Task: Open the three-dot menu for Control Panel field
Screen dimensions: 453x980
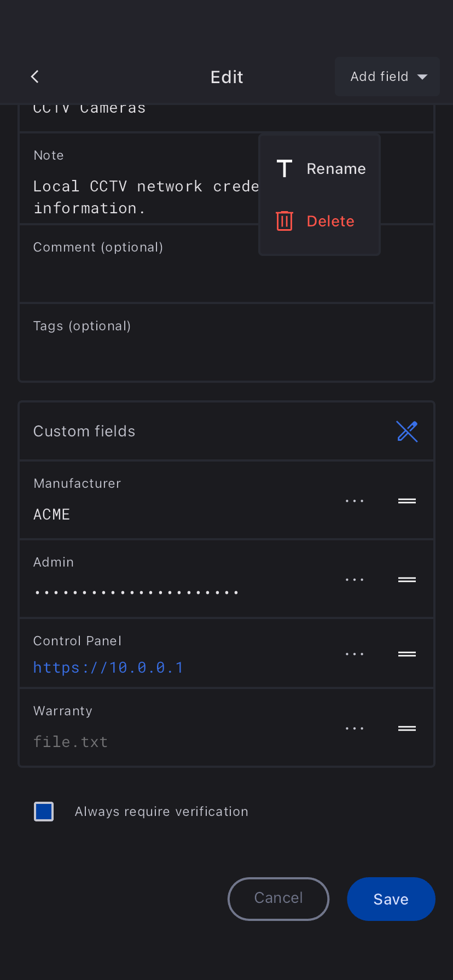Action: click(355, 654)
